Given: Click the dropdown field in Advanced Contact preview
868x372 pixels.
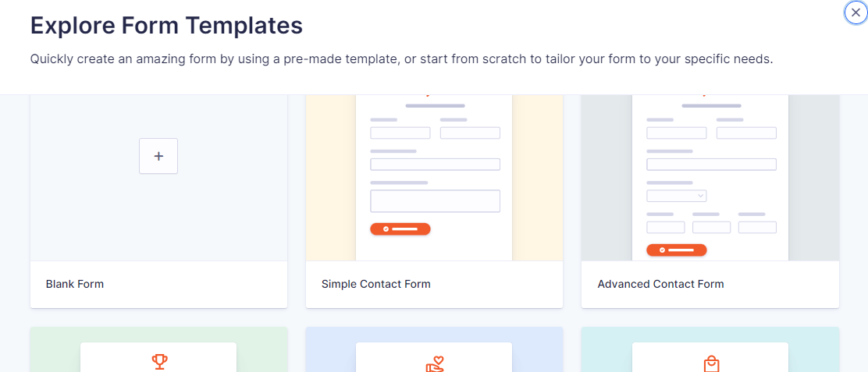Looking at the screenshot, I should (677, 196).
